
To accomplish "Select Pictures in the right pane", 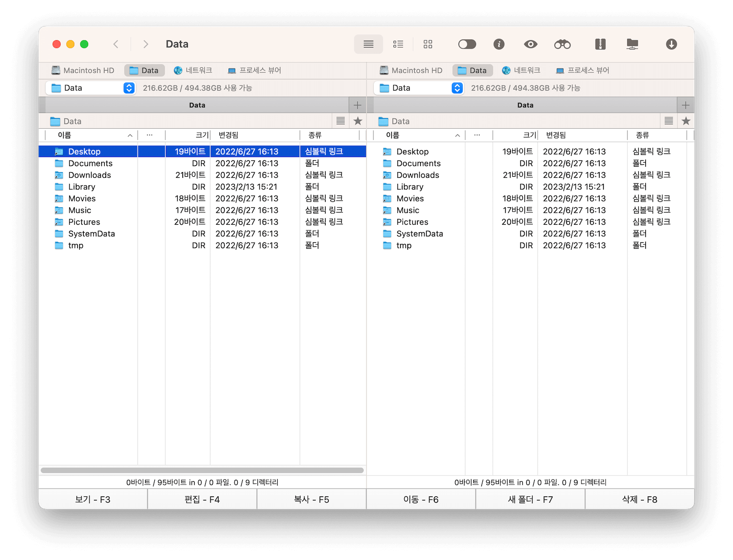I will pos(531,222).
